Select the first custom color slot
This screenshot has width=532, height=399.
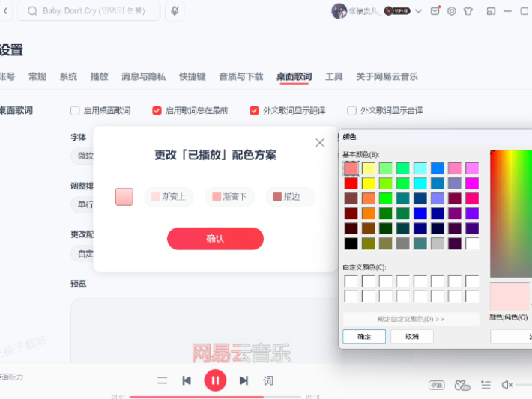pyautogui.click(x=351, y=281)
